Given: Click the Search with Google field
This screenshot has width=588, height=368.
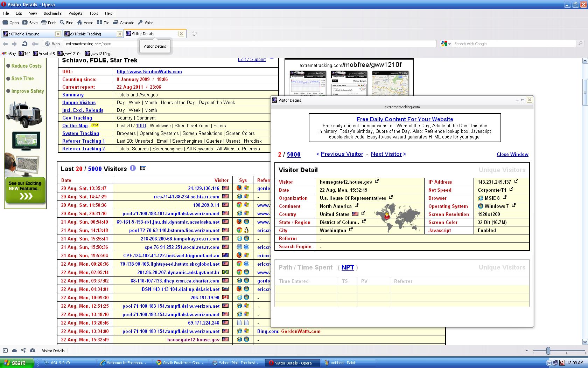Looking at the screenshot, I should (513, 44).
